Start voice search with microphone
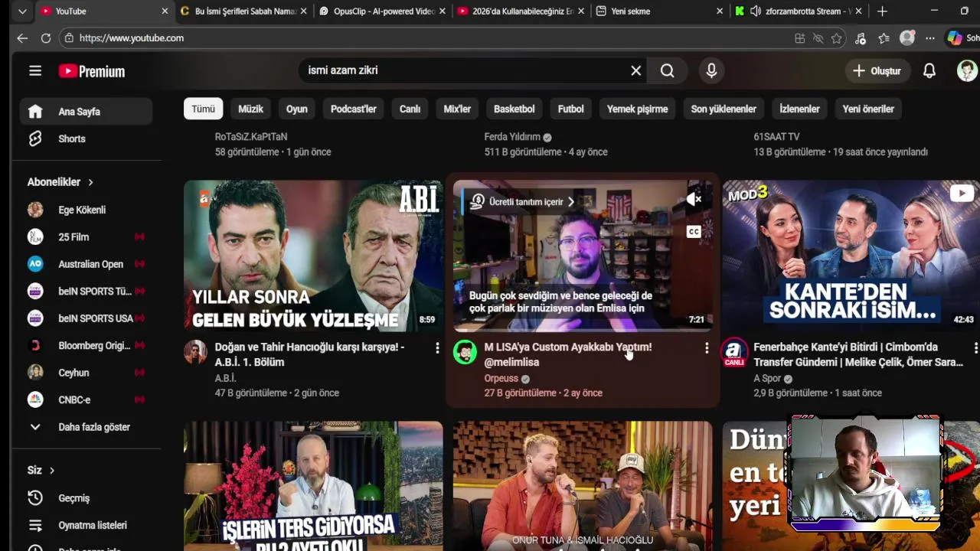This screenshot has height=551, width=980. 711,70
